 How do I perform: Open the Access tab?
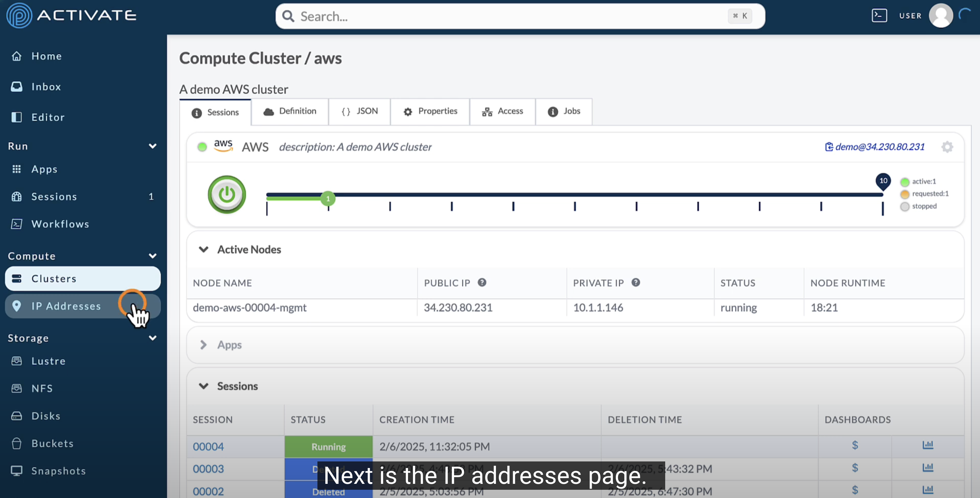point(503,111)
